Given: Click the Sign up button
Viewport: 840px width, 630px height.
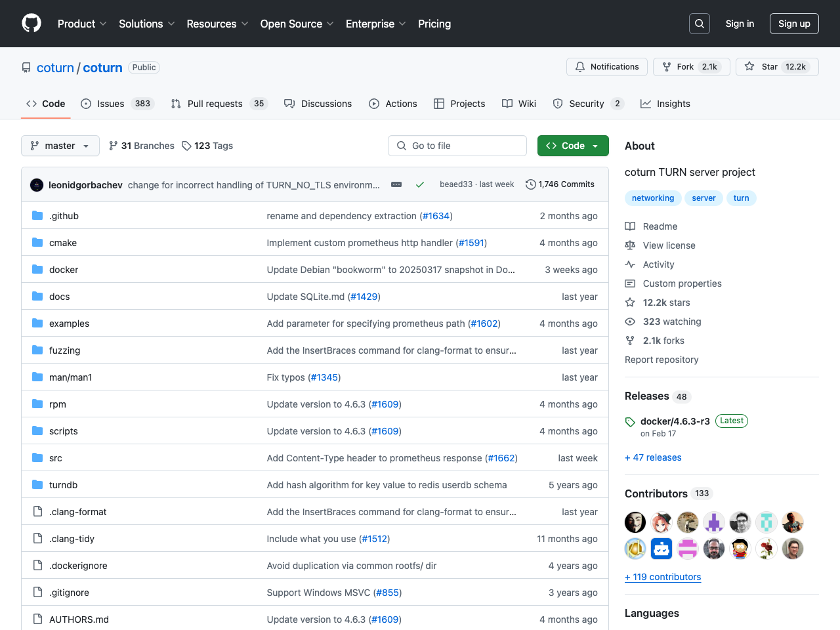Looking at the screenshot, I should pyautogui.click(x=794, y=24).
